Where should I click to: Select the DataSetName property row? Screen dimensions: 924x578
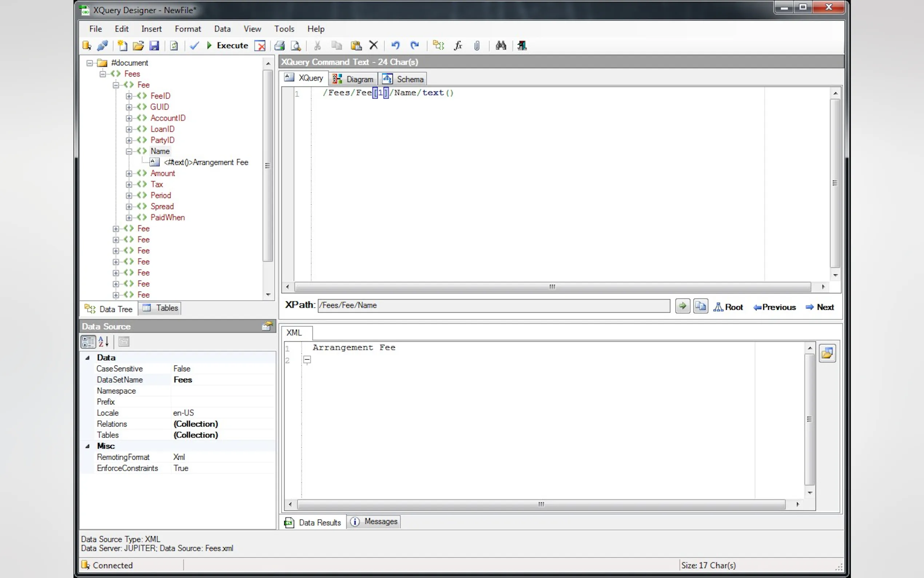178,380
